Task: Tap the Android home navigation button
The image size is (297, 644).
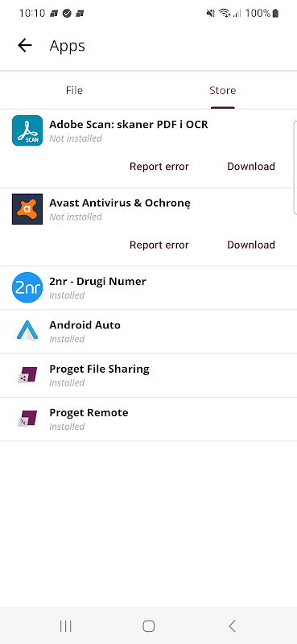Action: [x=148, y=626]
